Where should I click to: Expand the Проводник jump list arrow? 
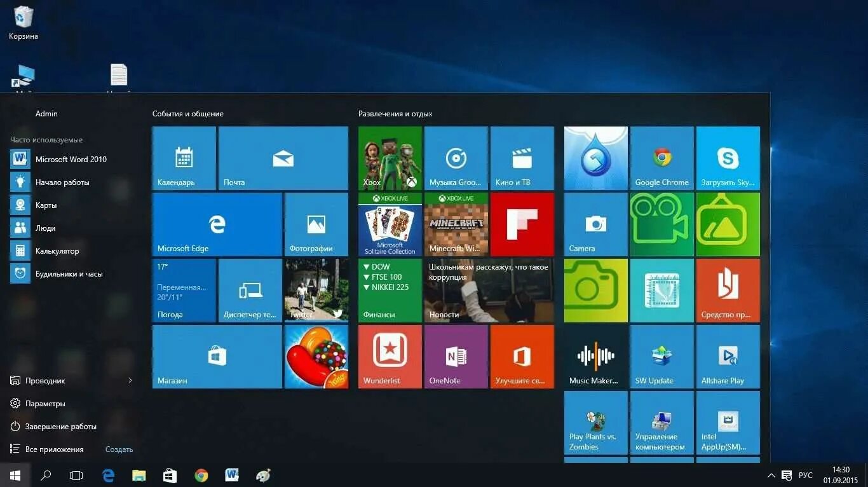point(130,380)
